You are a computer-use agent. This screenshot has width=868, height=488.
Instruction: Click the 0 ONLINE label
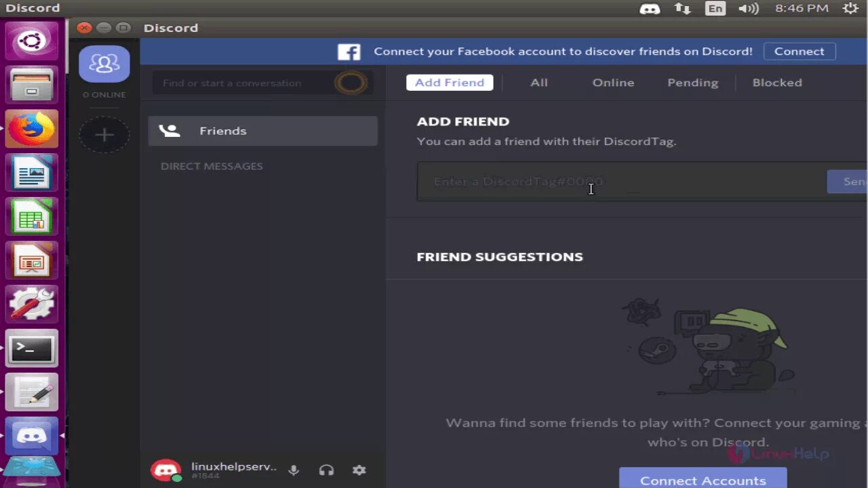[x=104, y=95]
